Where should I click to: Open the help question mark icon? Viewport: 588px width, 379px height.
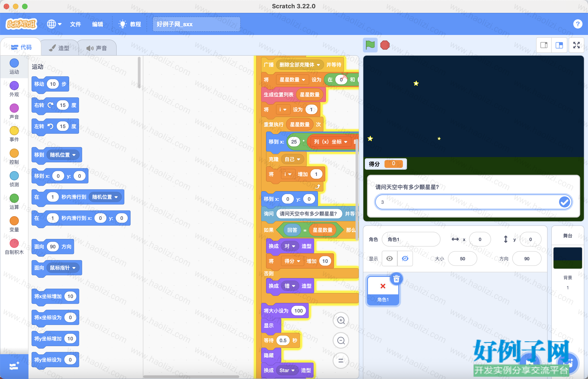577,24
